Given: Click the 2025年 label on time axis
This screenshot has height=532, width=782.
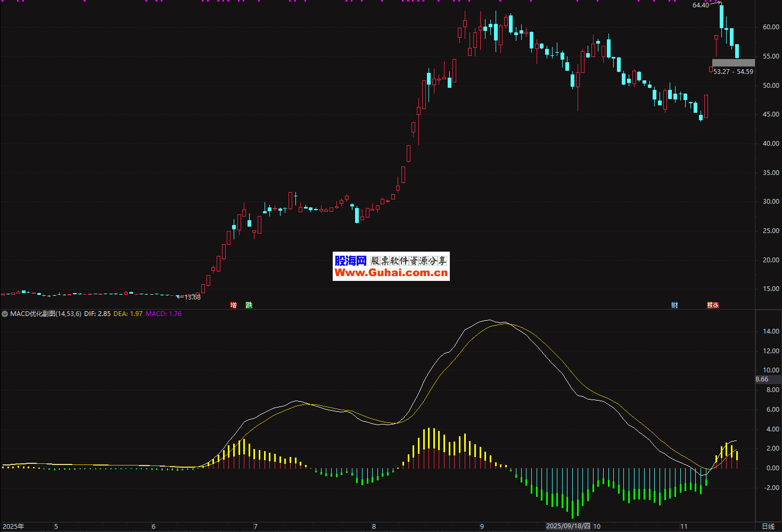Looking at the screenshot, I should coord(13,527).
